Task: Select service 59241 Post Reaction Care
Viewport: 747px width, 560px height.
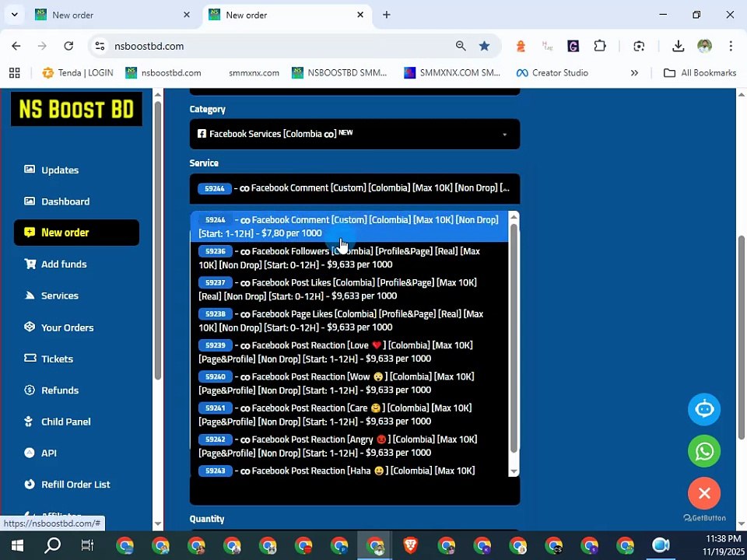Action: [349, 415]
